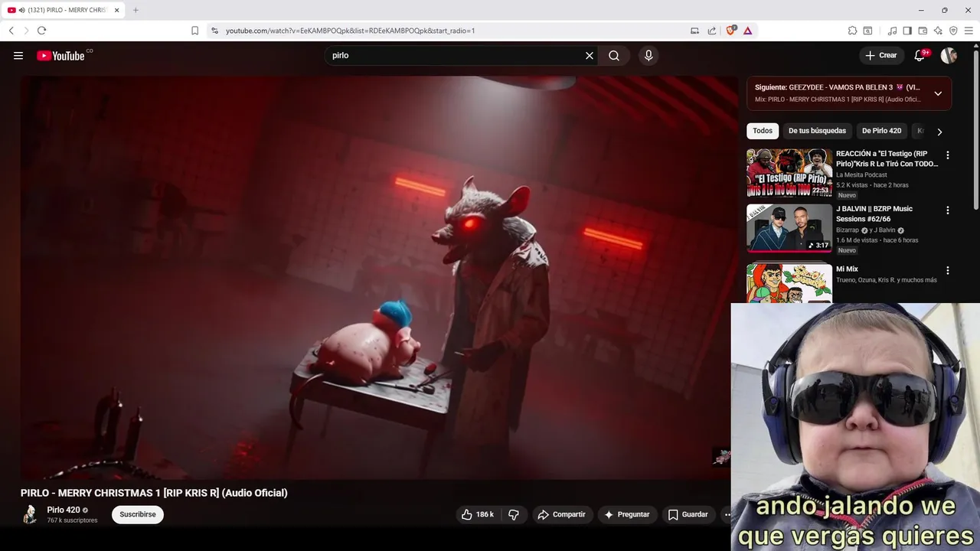The width and height of the screenshot is (980, 551).
Task: Open browser main menu
Action: (x=969, y=31)
